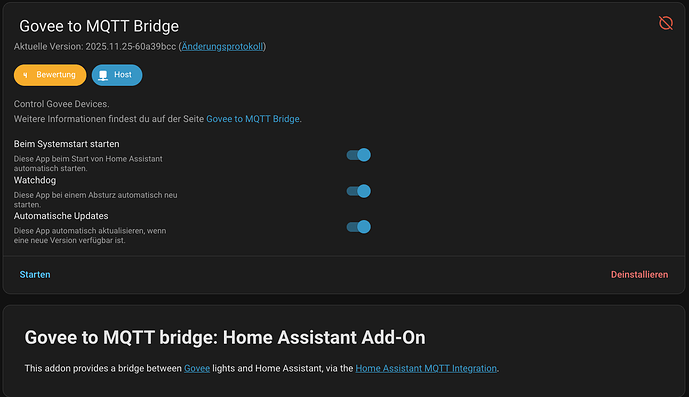Click the Watchdog setting label
Viewport: 689px width, 397px height.
click(x=35, y=180)
